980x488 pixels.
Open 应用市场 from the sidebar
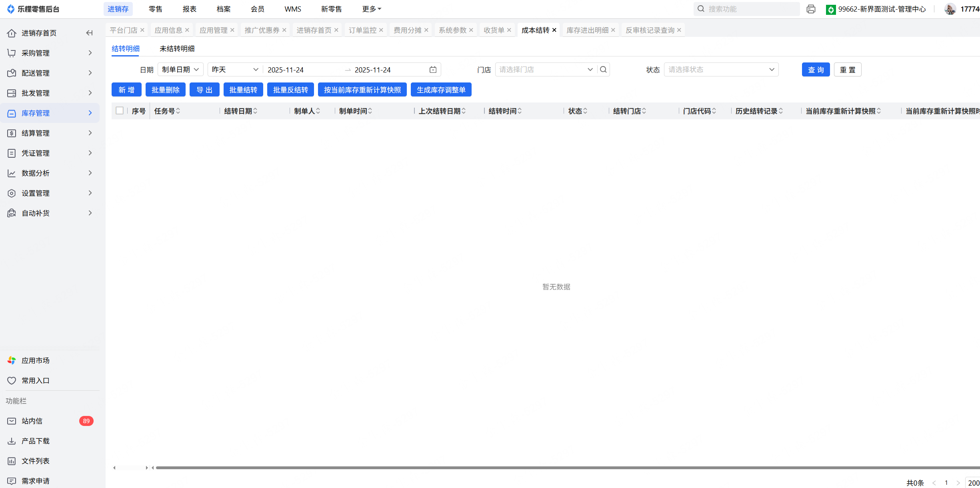pos(35,360)
